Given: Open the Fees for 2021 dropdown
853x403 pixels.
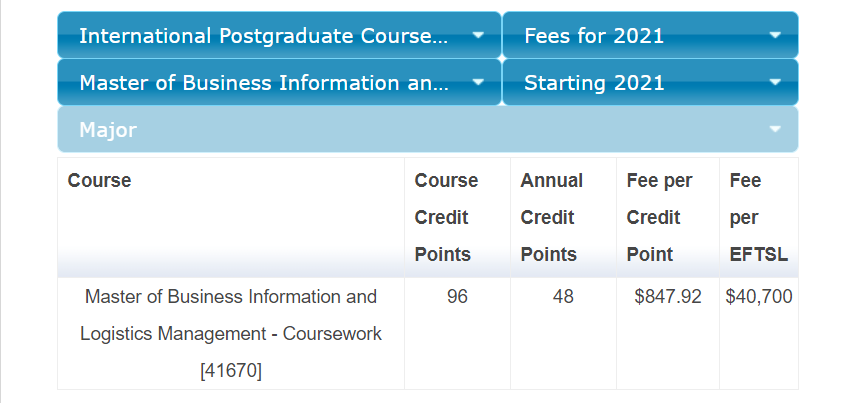Looking at the screenshot, I should (x=650, y=35).
